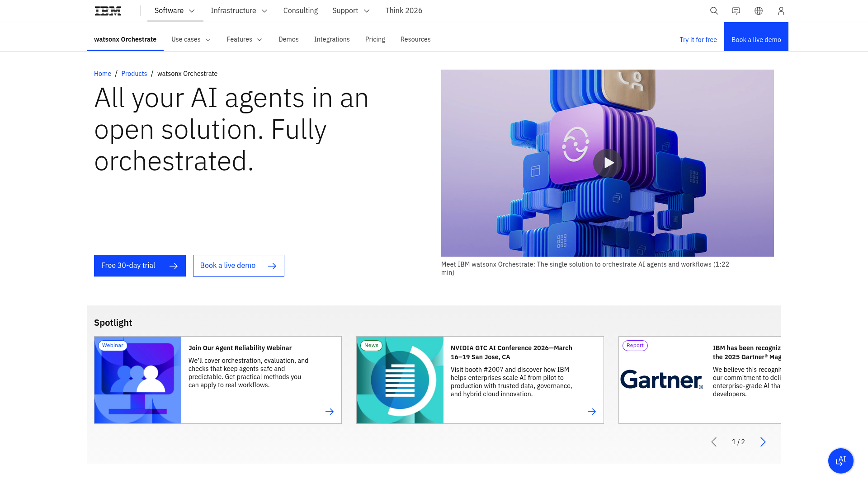This screenshot has width=868, height=488.
Task: Click the IBM logo
Action: [x=108, y=10]
